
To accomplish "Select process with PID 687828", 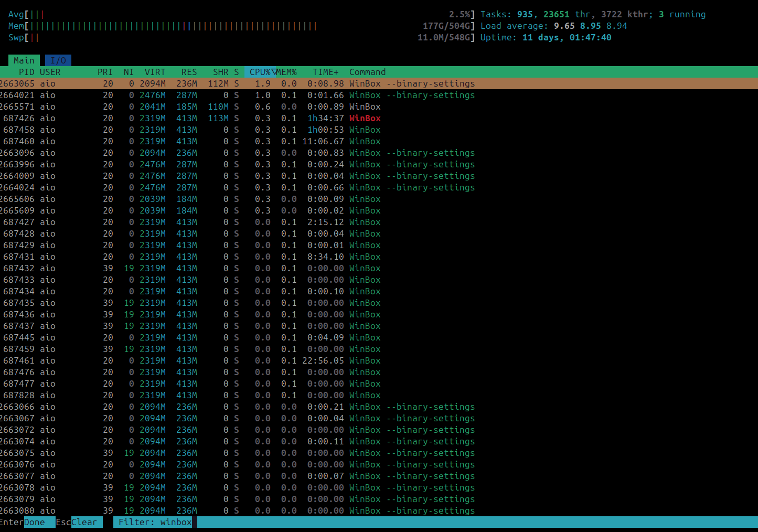I will click(x=379, y=395).
